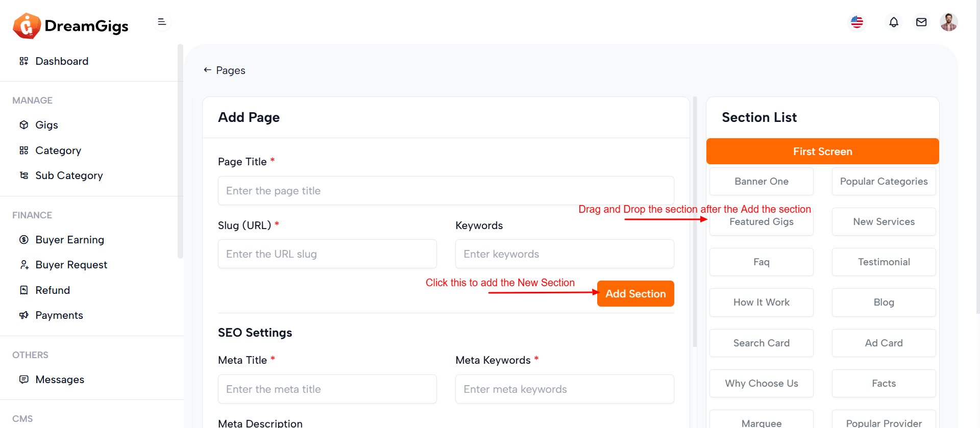980x428 pixels.
Task: Click the user profile avatar
Action: point(948,22)
